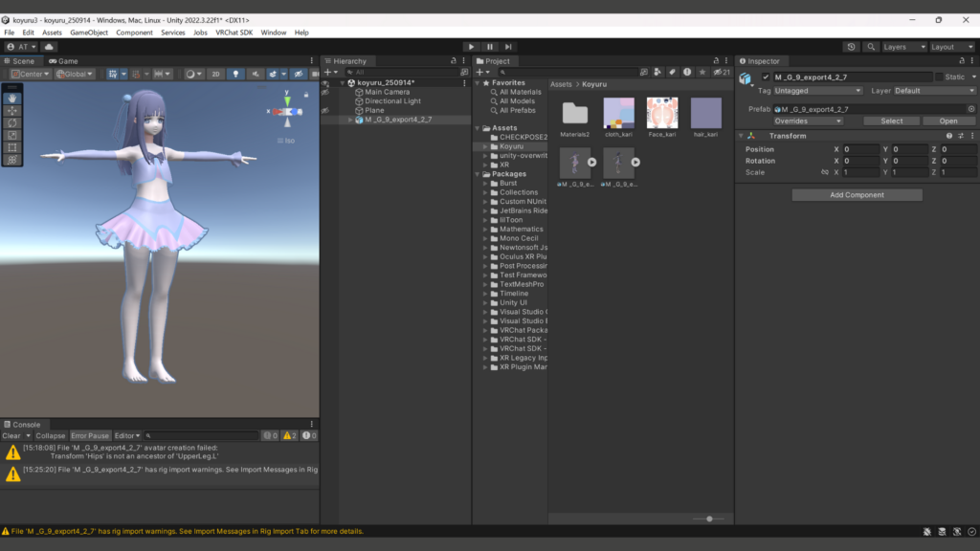This screenshot has height=551, width=980.
Task: Open the VRChat SDK menu
Action: point(233,33)
